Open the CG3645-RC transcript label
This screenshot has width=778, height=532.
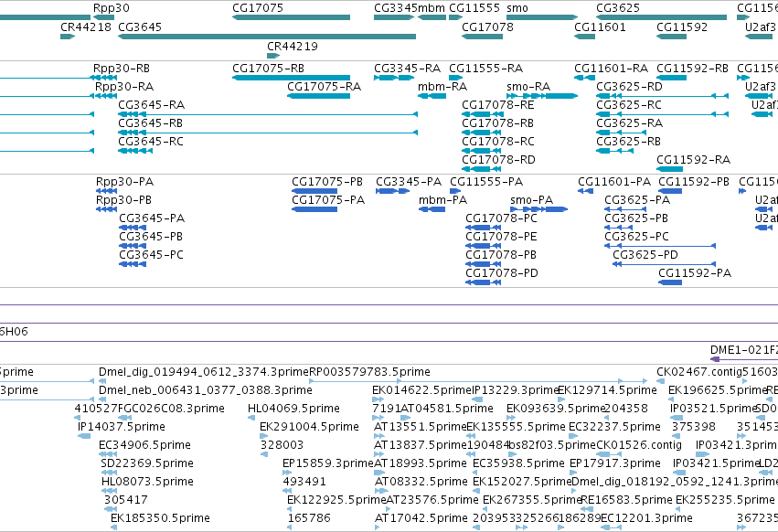coord(150,142)
